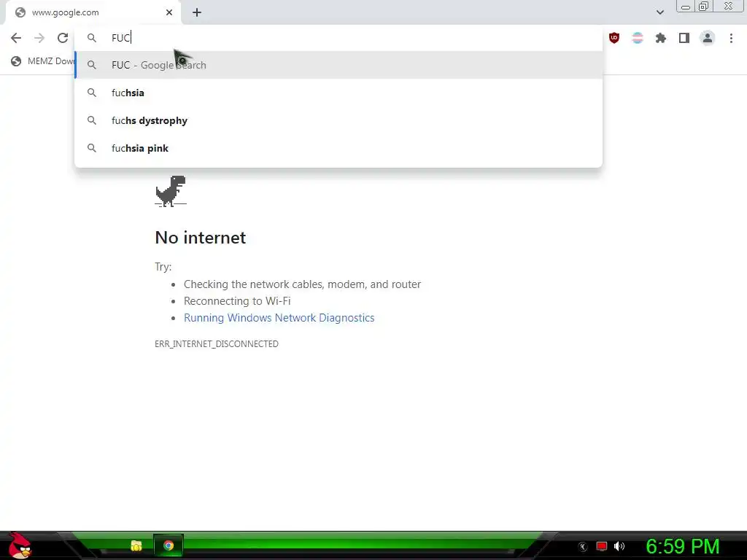The height and width of the screenshot is (560, 747).
Task: Show hidden tray icons arrow
Action: pos(582,547)
